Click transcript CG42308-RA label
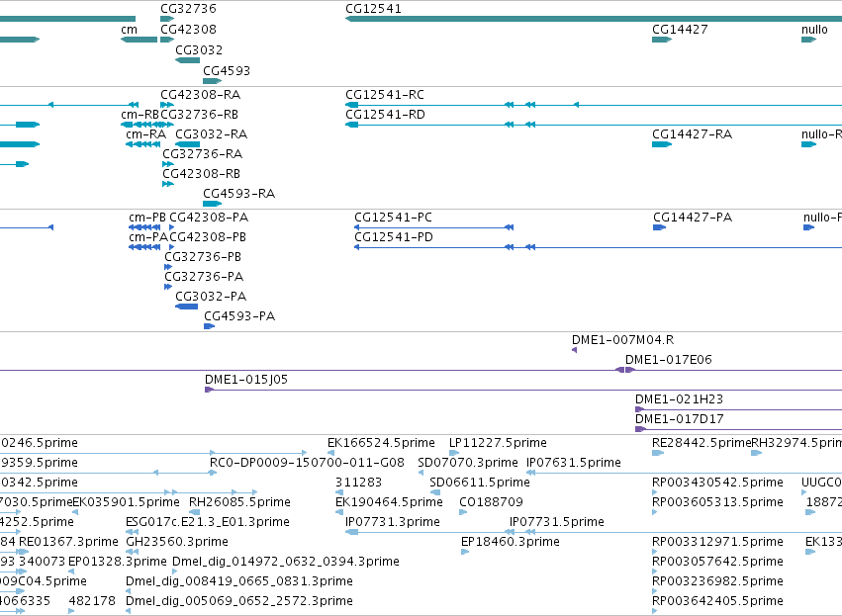The image size is (842, 616). (200, 95)
